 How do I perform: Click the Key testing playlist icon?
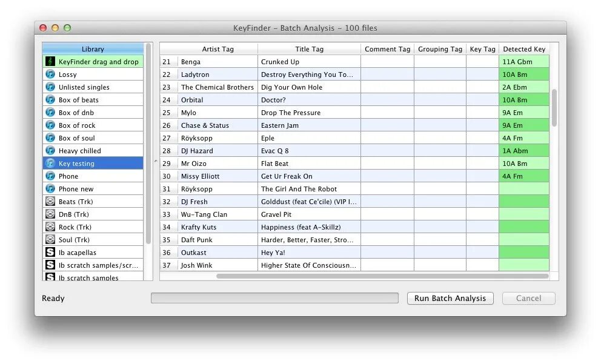tap(50, 164)
